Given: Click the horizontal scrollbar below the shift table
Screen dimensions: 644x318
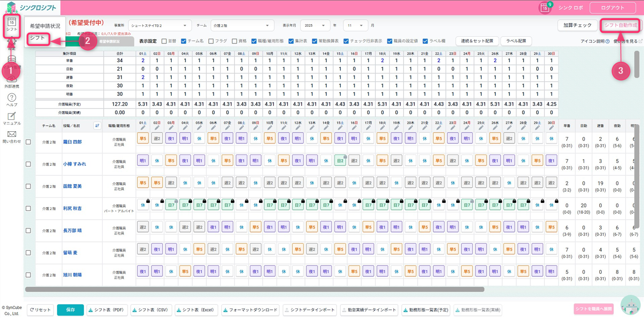Looking at the screenshot, I should click(254, 289).
